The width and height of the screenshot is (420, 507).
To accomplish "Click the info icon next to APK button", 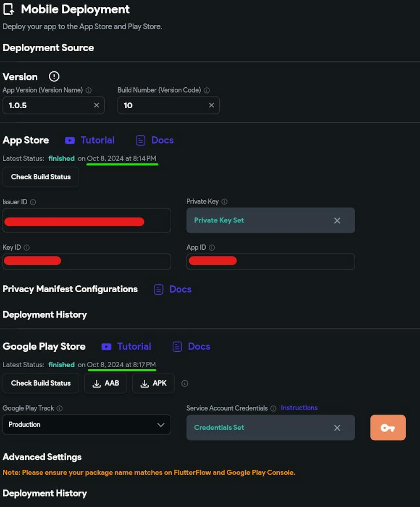I will click(185, 383).
